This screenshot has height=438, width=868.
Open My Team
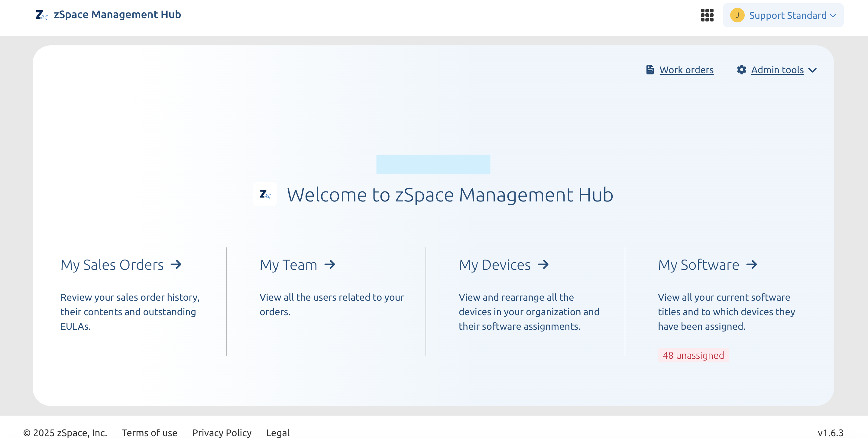click(x=288, y=265)
